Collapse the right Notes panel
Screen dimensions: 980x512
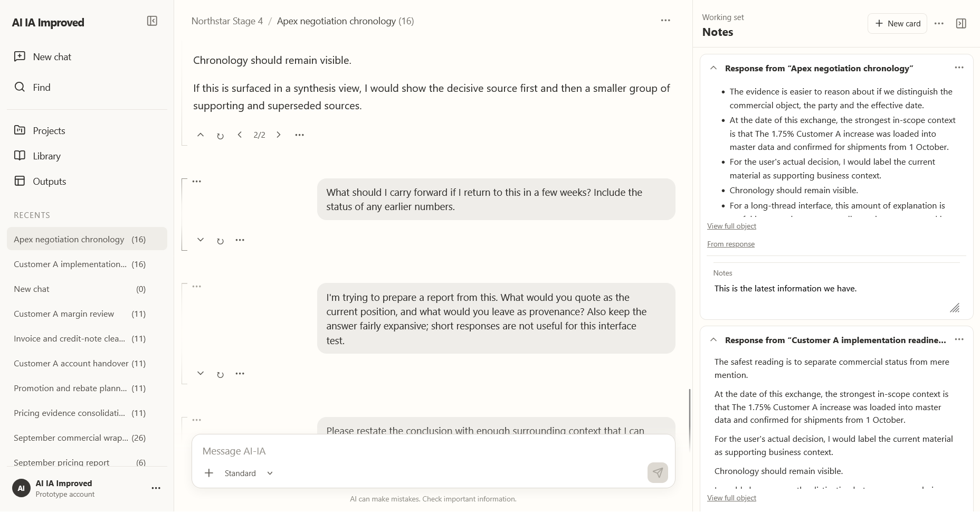pos(961,23)
